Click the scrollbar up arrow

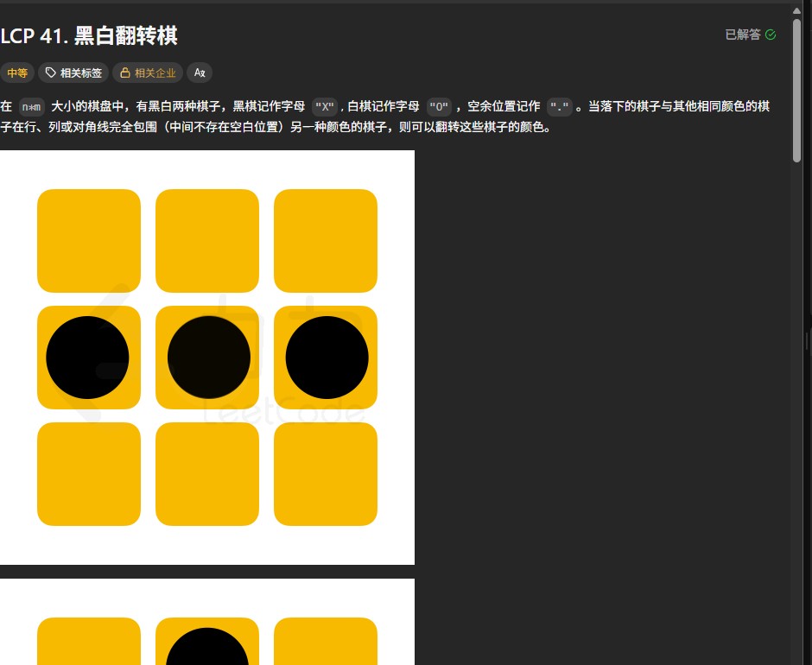pos(796,11)
